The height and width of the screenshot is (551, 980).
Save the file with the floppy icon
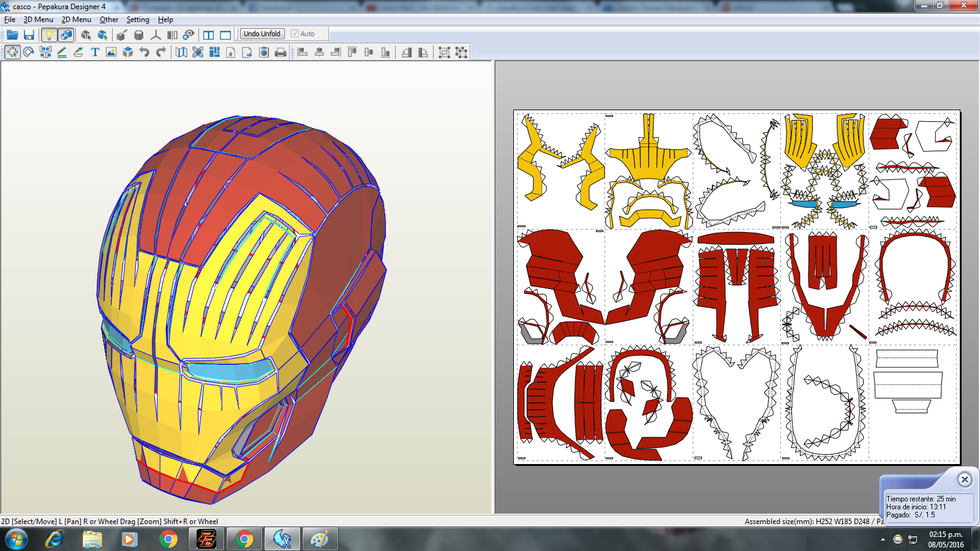click(x=29, y=35)
